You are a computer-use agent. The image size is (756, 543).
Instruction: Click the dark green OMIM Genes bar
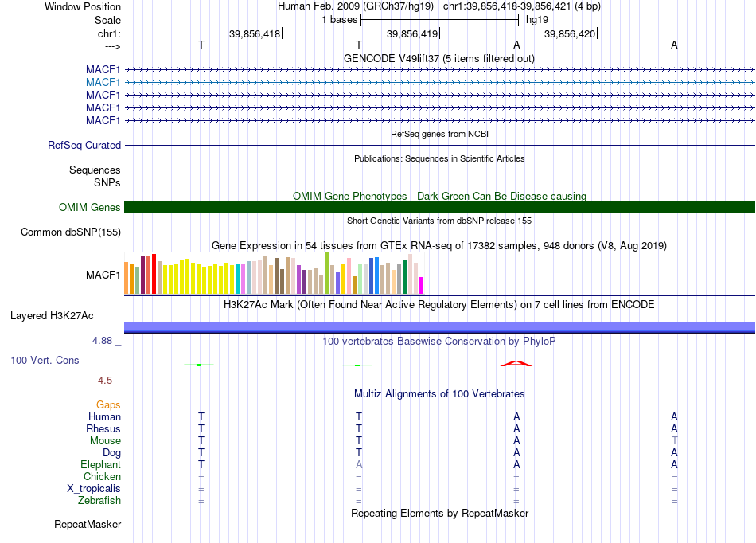tap(439, 207)
